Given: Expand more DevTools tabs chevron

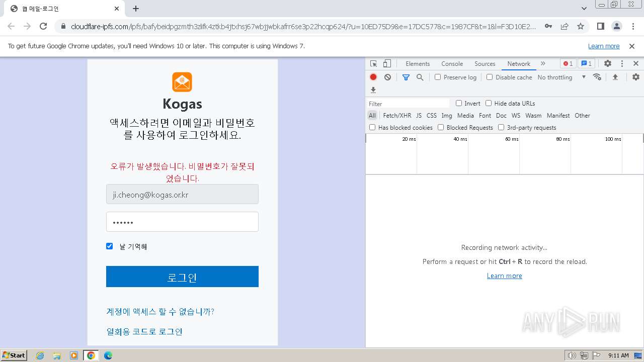Looking at the screenshot, I should pyautogui.click(x=543, y=64).
